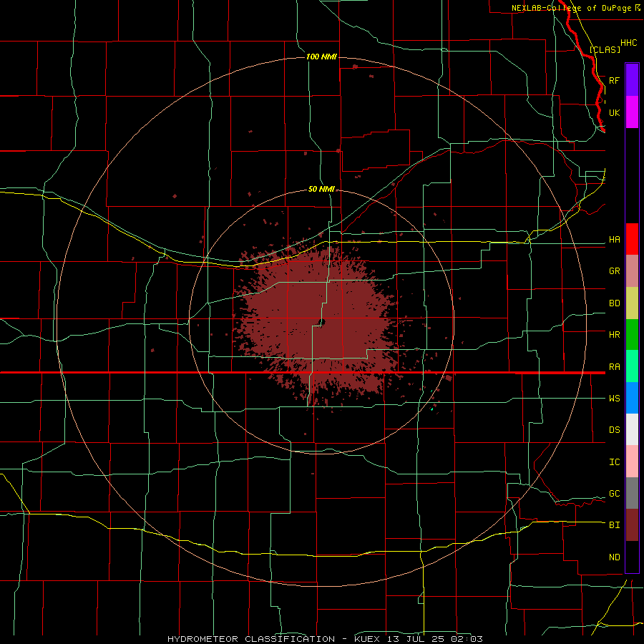Click the HHC product label

pos(629,43)
